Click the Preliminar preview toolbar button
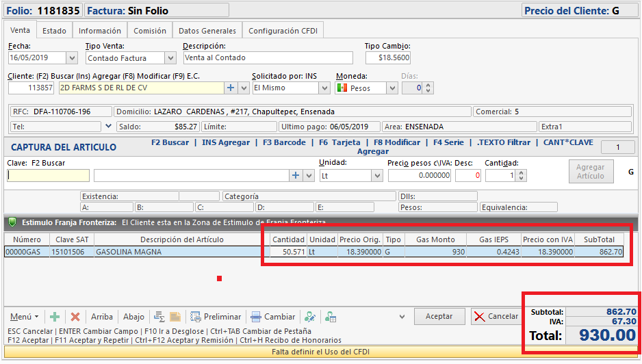 (x=215, y=317)
